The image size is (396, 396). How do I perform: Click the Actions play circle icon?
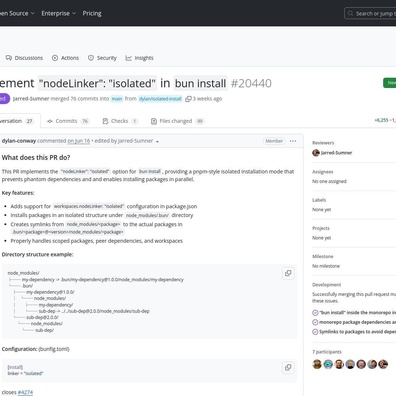[55, 58]
